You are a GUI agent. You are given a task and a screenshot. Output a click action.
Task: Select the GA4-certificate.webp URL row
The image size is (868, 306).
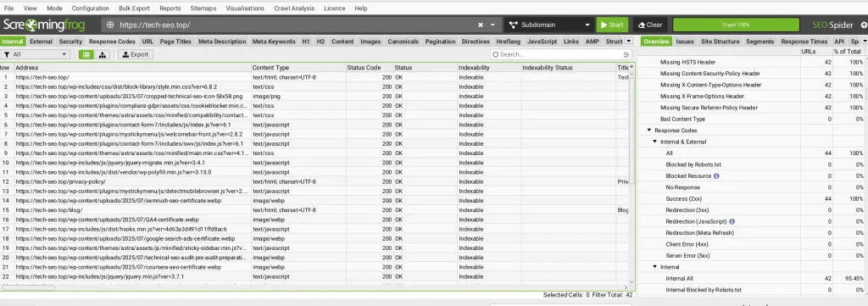point(315,220)
